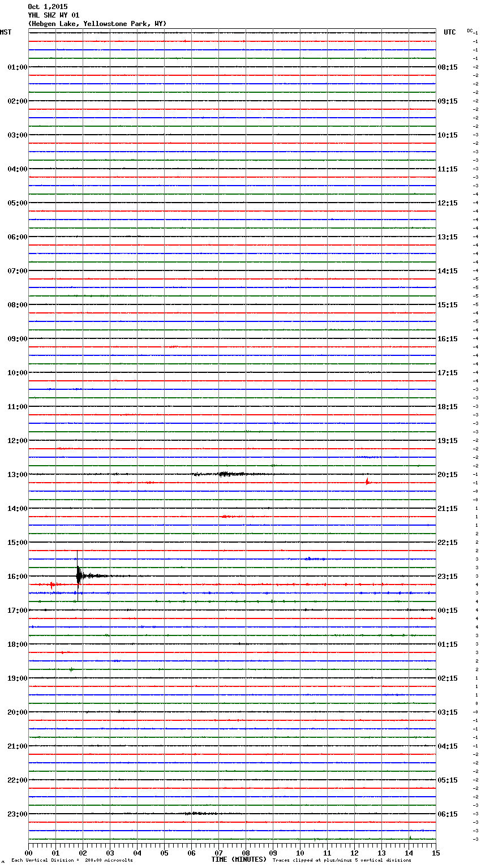Click the 00:15 UTC time label

click(x=448, y=611)
